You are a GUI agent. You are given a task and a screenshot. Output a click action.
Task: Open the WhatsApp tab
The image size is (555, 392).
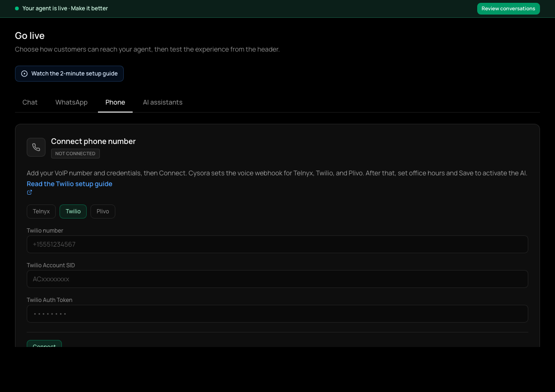tap(72, 102)
